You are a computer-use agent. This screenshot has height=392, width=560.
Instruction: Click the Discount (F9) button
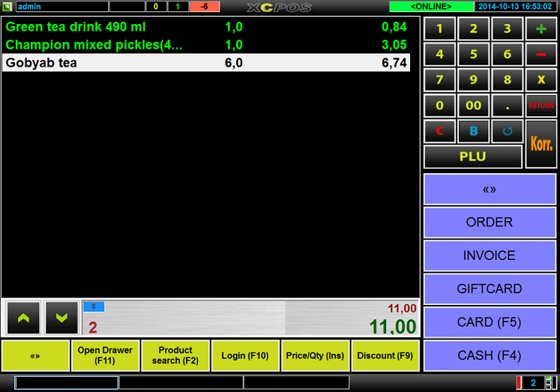click(x=385, y=356)
